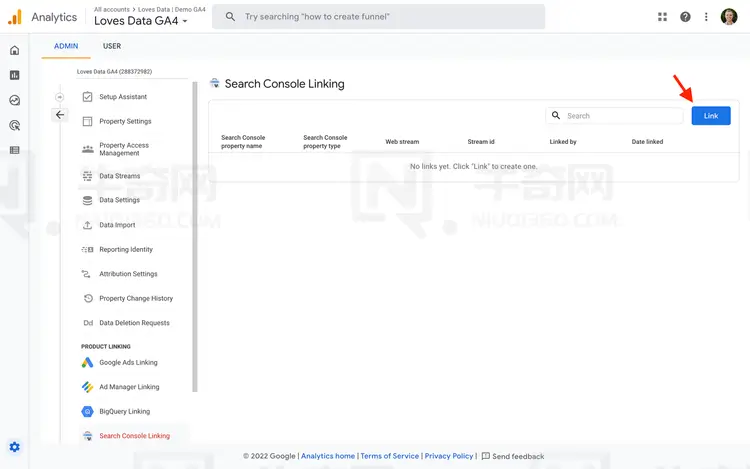750x469 pixels.
Task: Click the Analytics logo icon
Action: [x=15, y=17]
